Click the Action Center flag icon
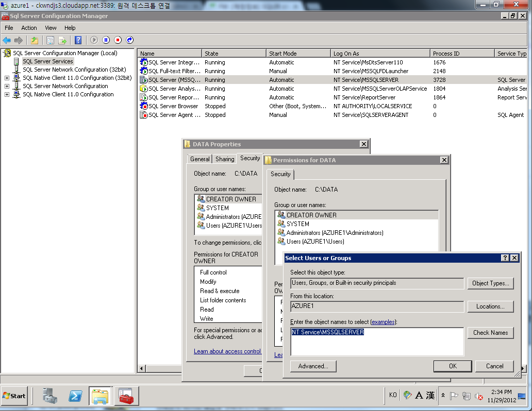532x411 pixels. click(454, 396)
